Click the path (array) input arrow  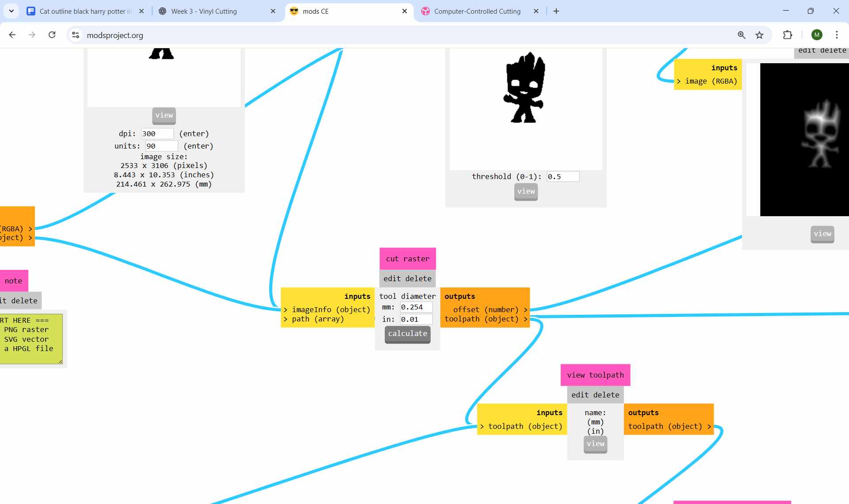286,319
